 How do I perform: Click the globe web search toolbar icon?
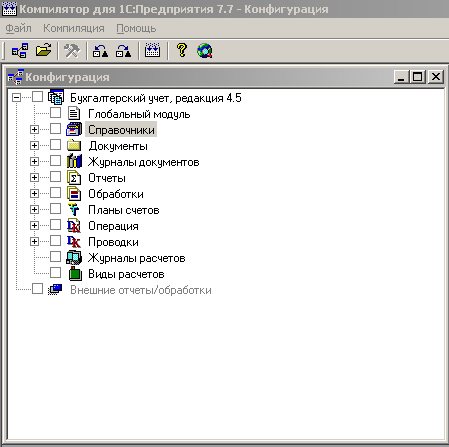pyautogui.click(x=205, y=51)
